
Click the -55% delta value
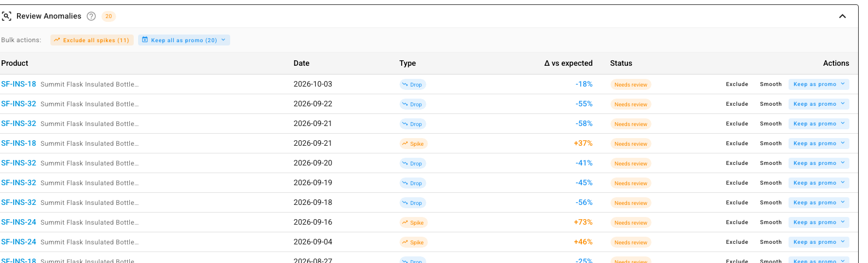click(x=584, y=104)
